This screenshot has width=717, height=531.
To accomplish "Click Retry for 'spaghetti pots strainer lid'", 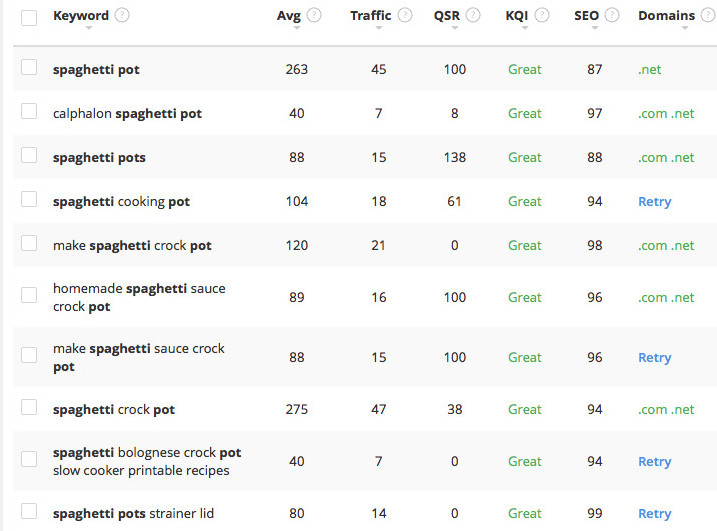I will (654, 514).
